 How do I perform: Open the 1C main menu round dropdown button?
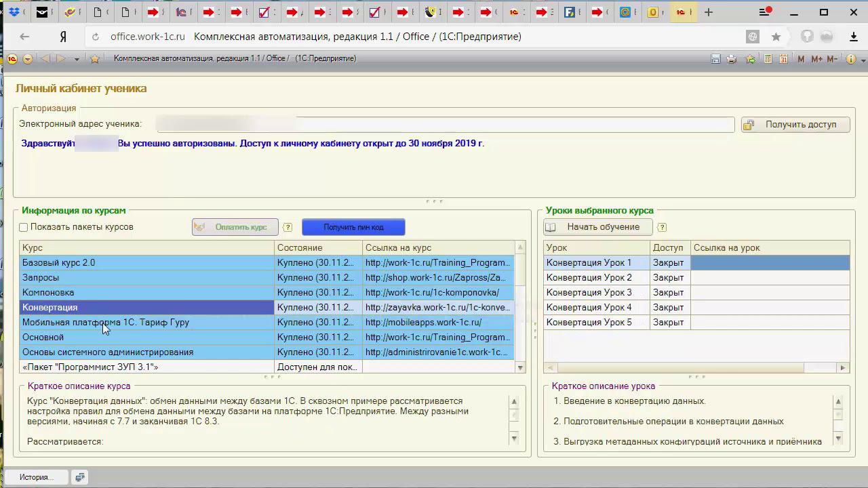click(x=28, y=59)
